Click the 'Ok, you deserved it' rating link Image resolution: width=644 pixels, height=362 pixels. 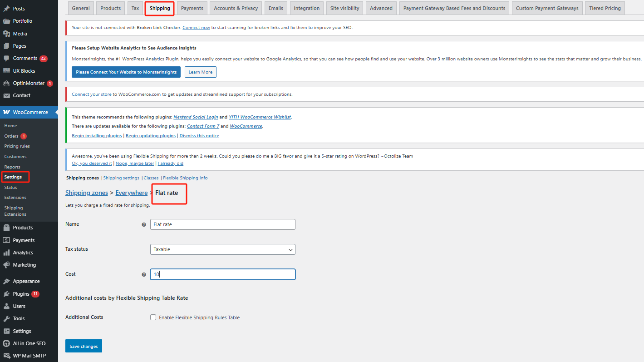tap(92, 164)
